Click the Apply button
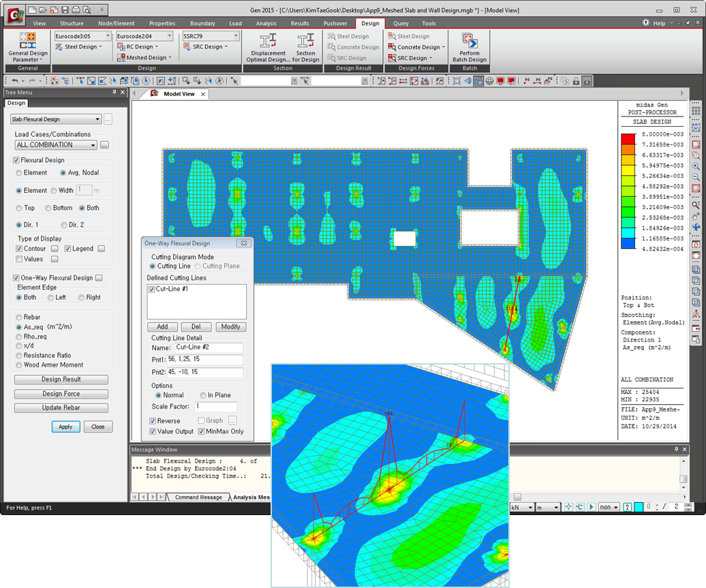 pyautogui.click(x=65, y=427)
